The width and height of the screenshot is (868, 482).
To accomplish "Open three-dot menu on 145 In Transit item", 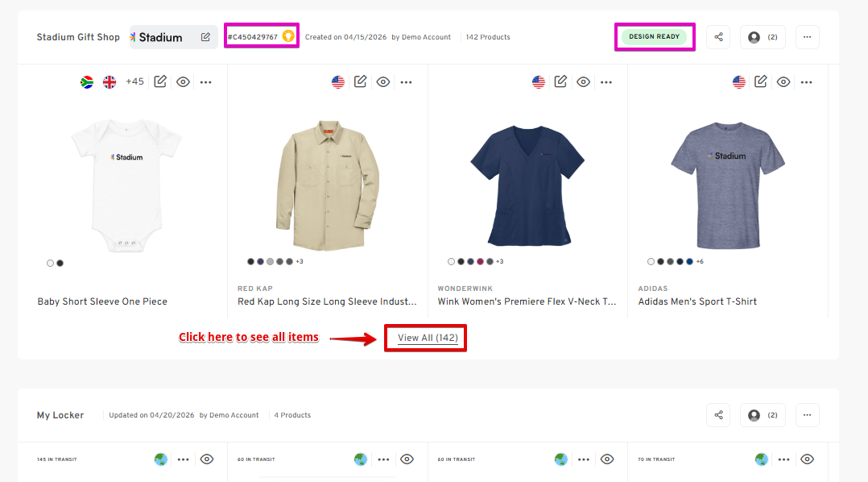I will pyautogui.click(x=184, y=459).
